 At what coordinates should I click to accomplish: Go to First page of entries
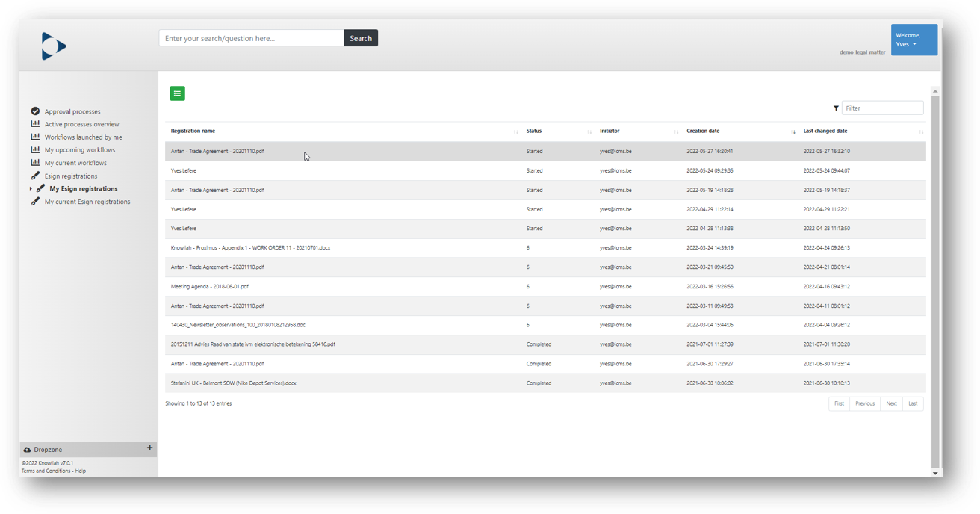click(839, 403)
